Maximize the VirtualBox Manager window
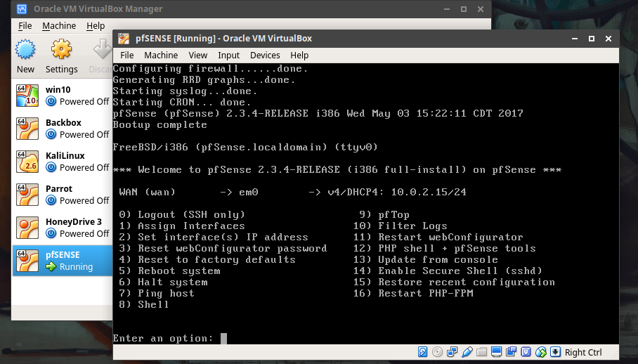 464,9
